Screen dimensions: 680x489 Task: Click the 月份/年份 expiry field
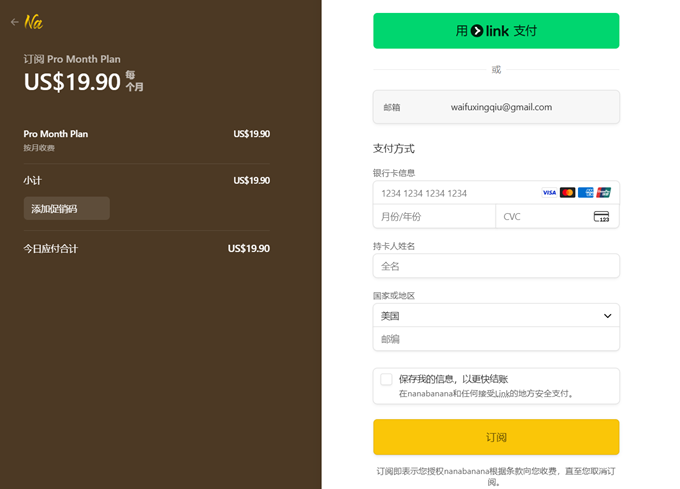point(434,217)
